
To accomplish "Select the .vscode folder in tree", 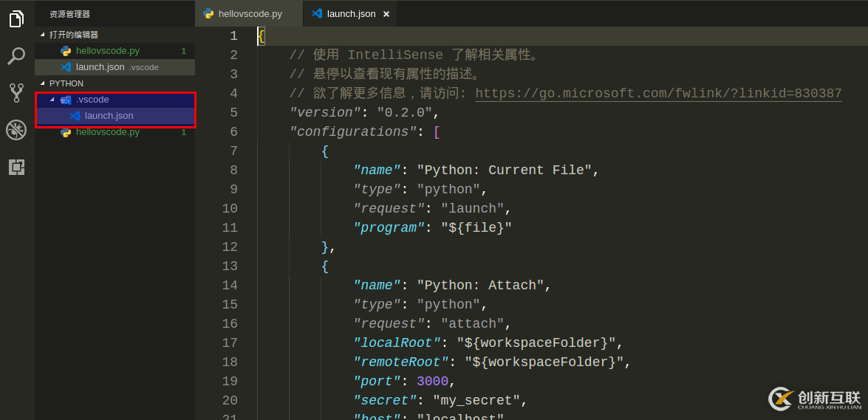I will click(115, 100).
